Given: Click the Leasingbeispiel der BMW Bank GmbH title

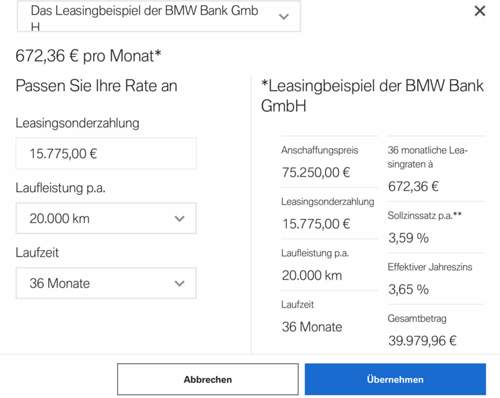Looking at the screenshot, I should tap(372, 96).
